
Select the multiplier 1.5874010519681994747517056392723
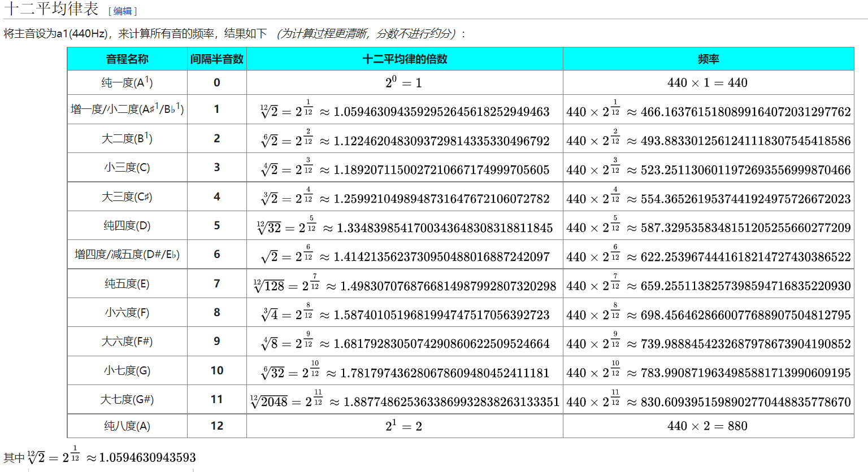tap(441, 315)
